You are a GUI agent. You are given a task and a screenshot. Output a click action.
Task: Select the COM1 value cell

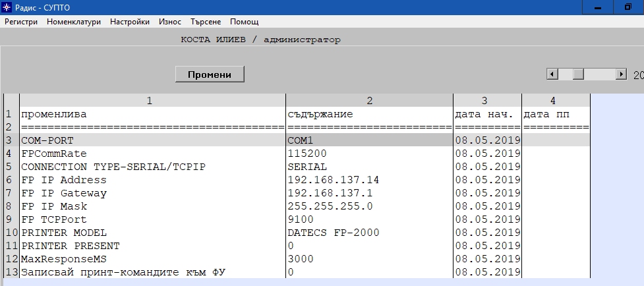(369, 140)
